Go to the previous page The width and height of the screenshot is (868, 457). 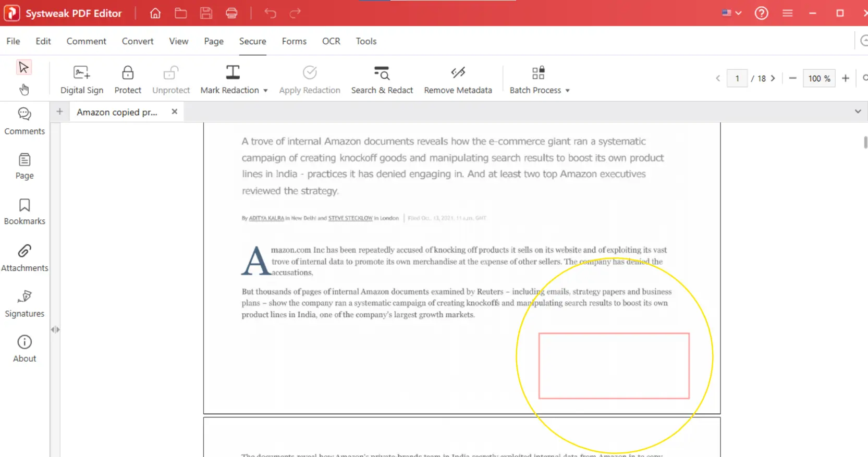718,79
